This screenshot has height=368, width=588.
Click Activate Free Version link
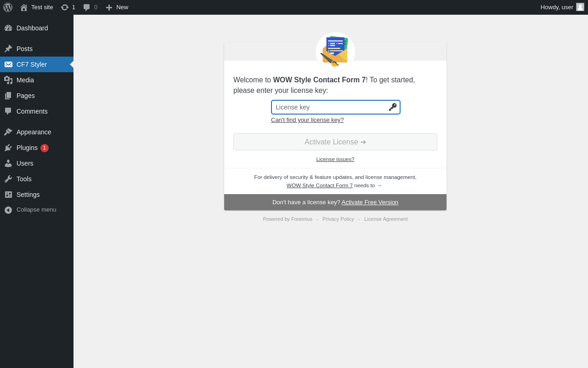pyautogui.click(x=370, y=202)
